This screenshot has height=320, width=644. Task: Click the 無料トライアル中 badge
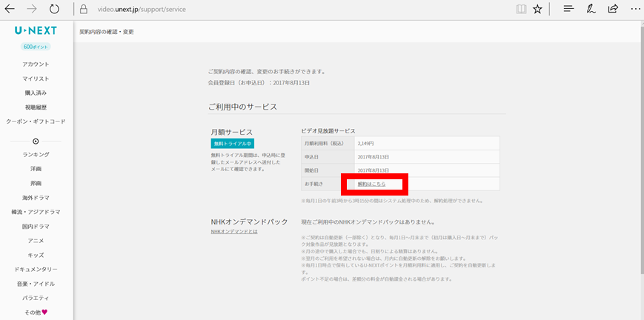[x=233, y=144]
